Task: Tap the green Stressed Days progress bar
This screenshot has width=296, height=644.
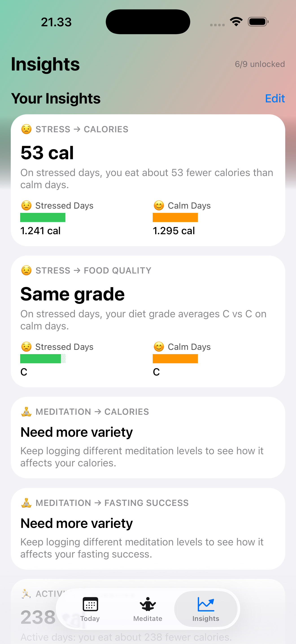Action: (x=43, y=218)
